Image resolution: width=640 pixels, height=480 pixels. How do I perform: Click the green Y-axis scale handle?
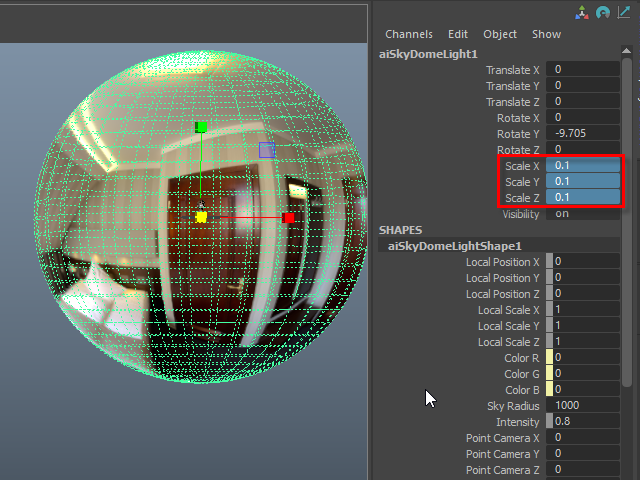point(201,127)
